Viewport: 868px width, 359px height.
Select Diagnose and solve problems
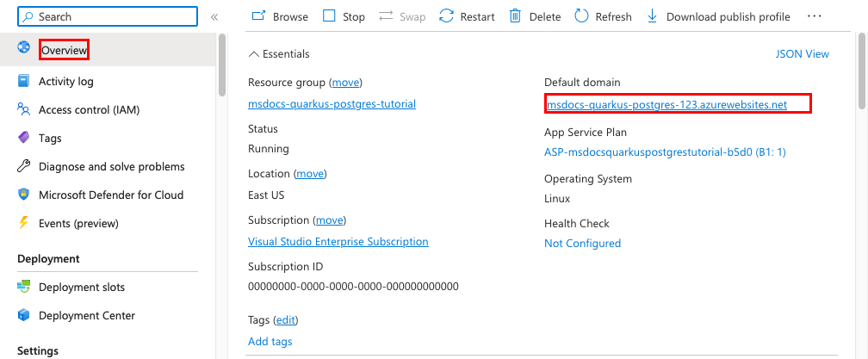pyautogui.click(x=112, y=166)
